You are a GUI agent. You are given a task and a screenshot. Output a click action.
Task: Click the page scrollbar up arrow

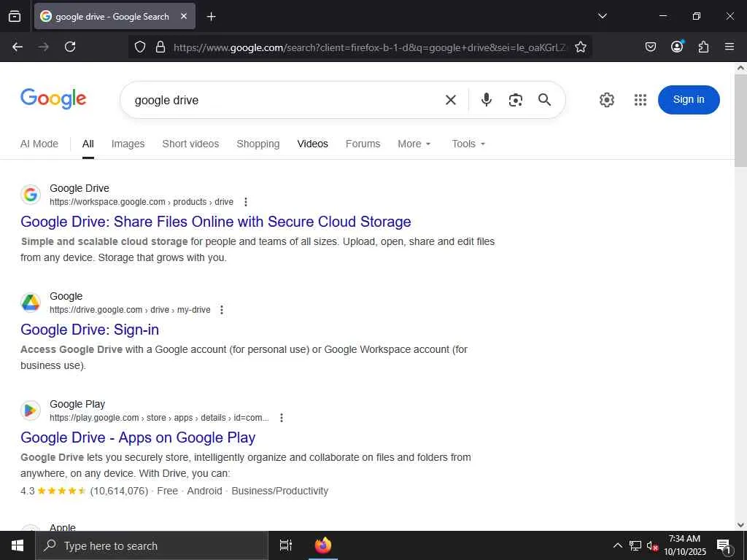click(741, 68)
